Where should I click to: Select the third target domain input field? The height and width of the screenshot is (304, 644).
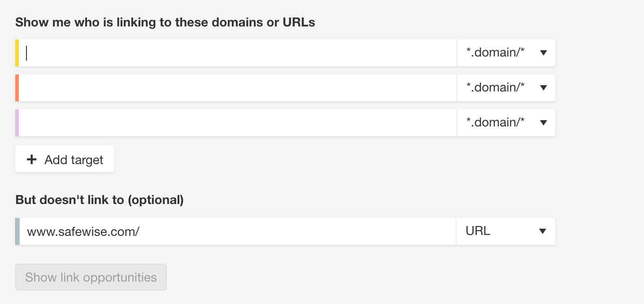[238, 123]
